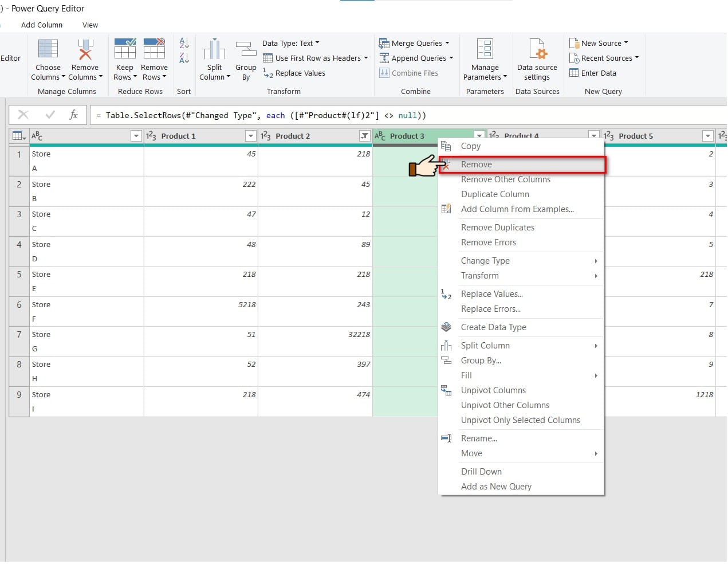
Task: Open the New Source dropdown
Action: coord(599,44)
